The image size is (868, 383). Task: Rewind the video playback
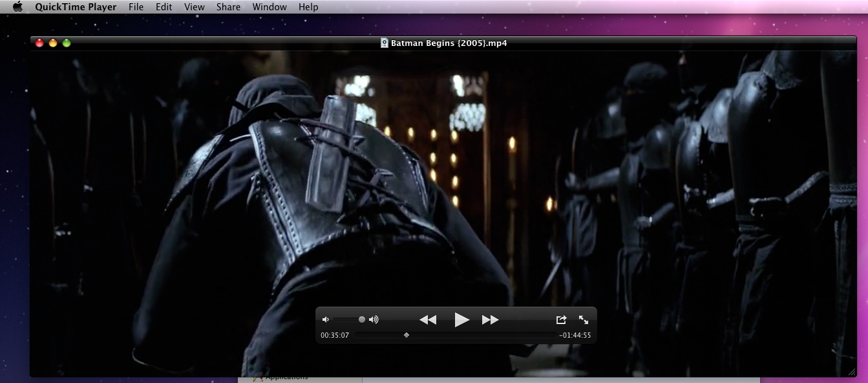click(428, 320)
